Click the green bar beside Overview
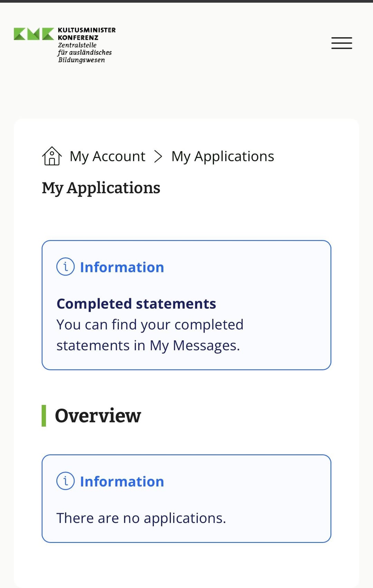373x588 pixels. [44, 416]
